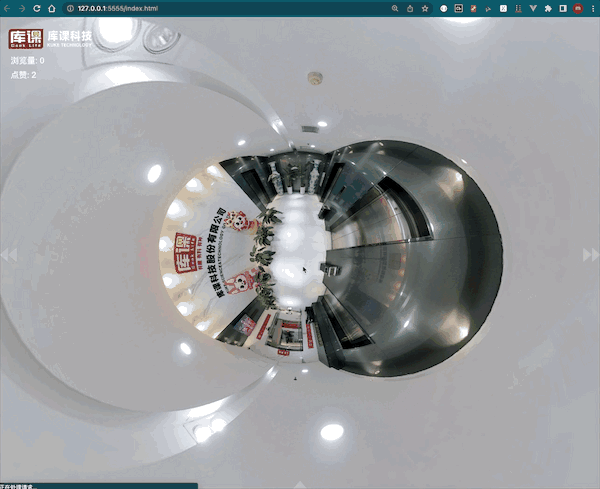Switch to previous scene with left double-arrow
Image resolution: width=600 pixels, height=489 pixels.
click(9, 255)
